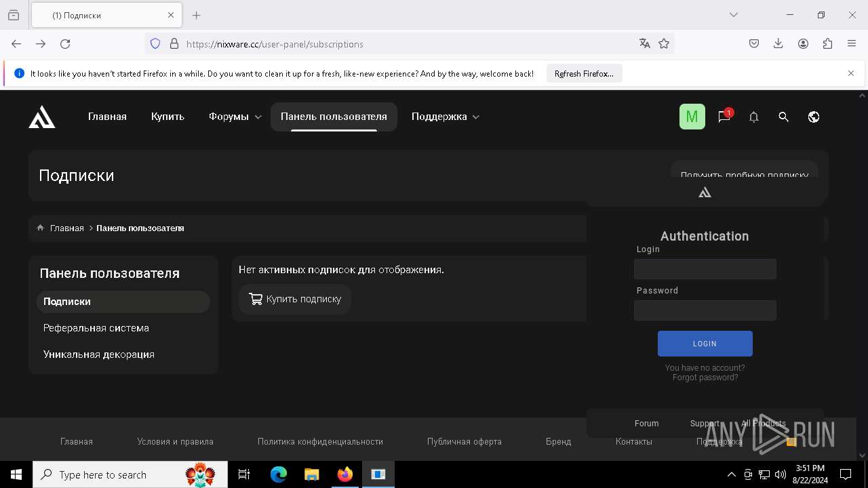Open tracking protection shield icon
868x488 pixels.
(x=155, y=43)
